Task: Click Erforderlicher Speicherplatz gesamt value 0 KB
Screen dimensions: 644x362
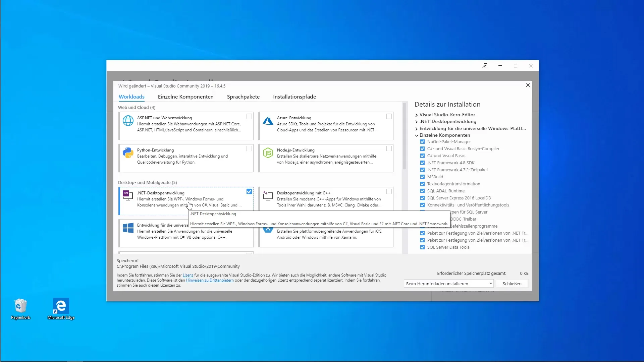Action: 524,274
